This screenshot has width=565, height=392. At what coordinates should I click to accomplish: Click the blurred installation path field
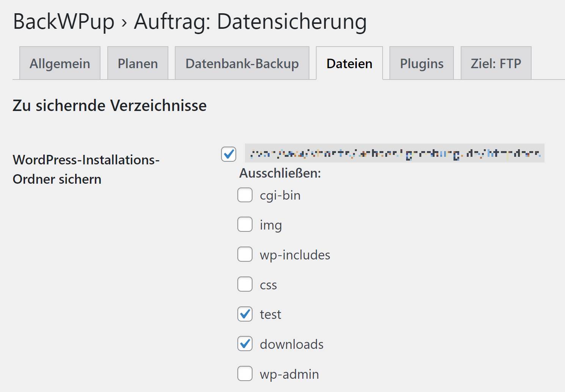pyautogui.click(x=395, y=153)
